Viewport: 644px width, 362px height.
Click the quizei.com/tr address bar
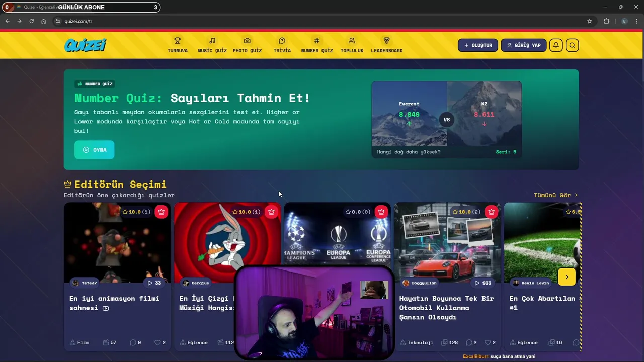tap(322, 21)
